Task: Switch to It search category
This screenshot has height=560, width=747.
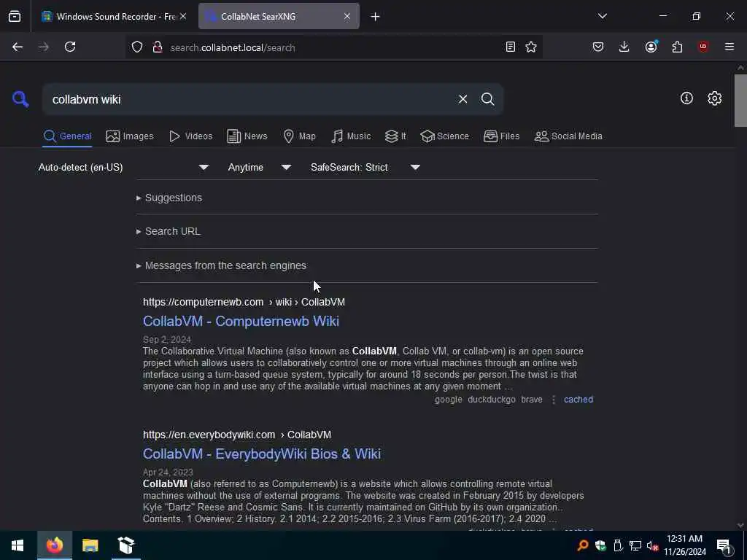Action: [395, 136]
